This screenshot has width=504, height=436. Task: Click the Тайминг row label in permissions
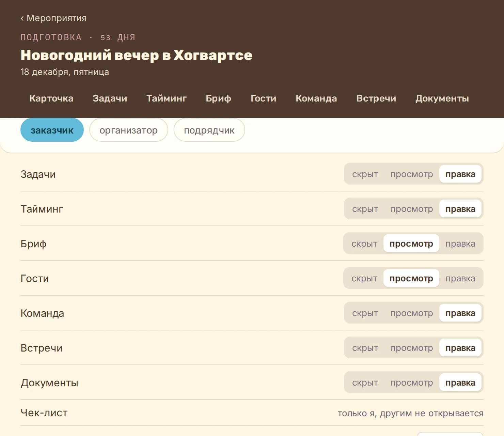point(42,209)
